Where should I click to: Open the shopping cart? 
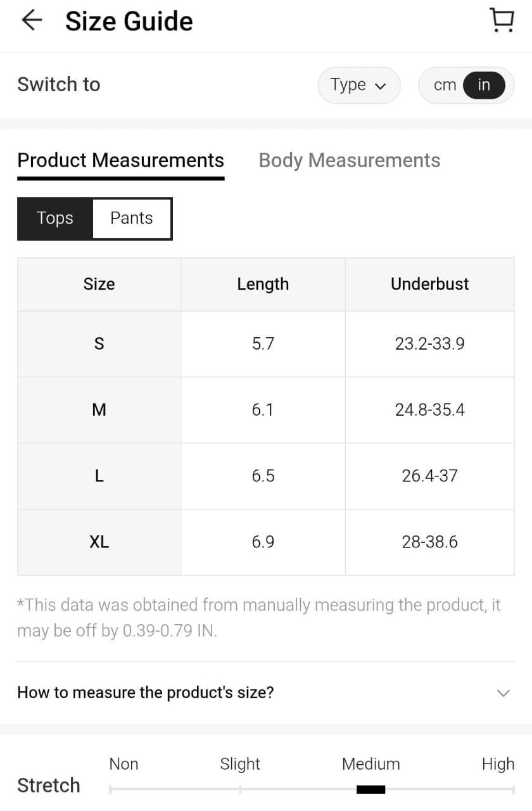point(502,20)
